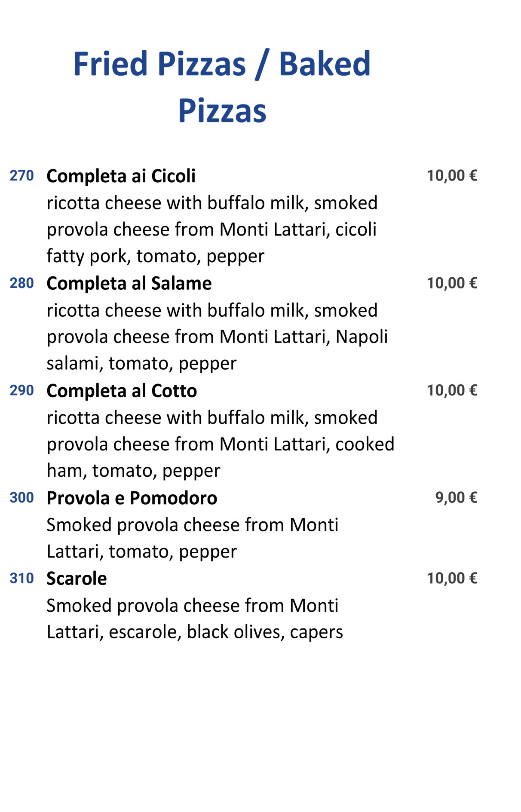Click the cicoli fatty pork description line

pos(212,230)
